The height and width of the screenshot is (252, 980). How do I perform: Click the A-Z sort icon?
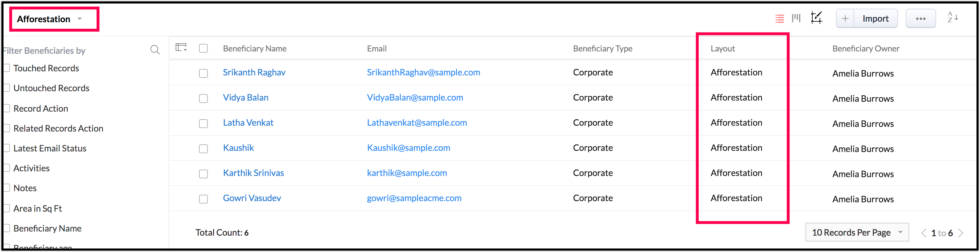click(x=952, y=18)
